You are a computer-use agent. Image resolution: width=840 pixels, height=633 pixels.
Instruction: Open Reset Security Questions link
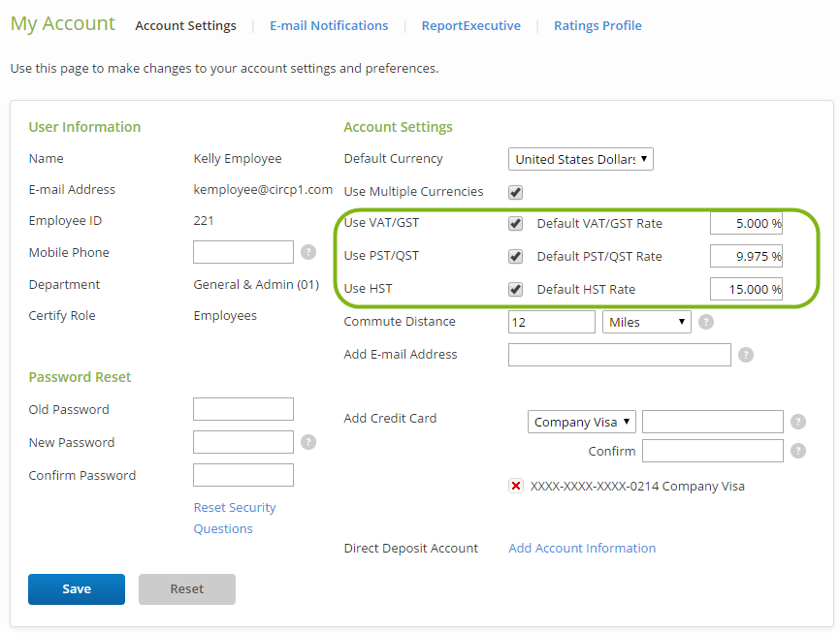(235, 518)
